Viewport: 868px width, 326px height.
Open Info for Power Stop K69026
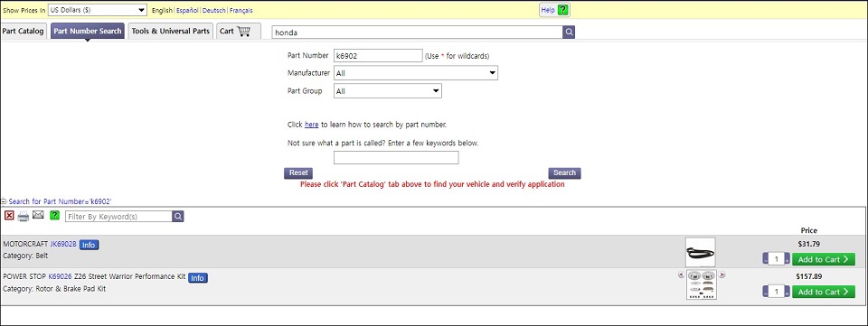198,278
